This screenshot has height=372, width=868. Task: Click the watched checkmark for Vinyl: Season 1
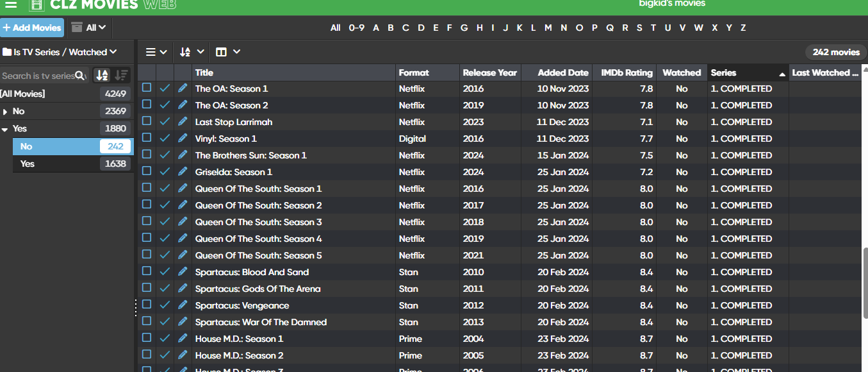(165, 139)
